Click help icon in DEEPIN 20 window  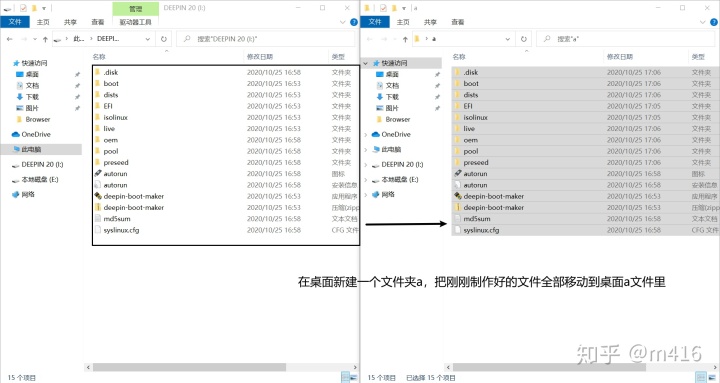(x=354, y=22)
